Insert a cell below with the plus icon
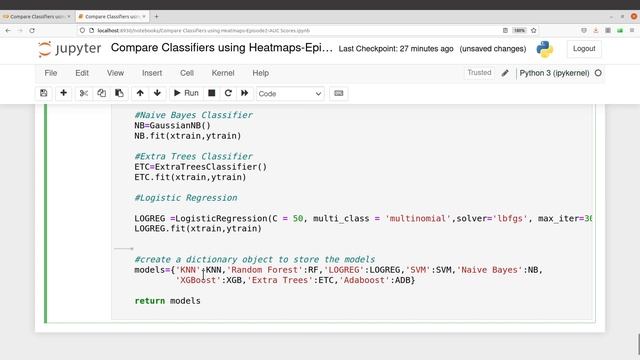 [x=63, y=93]
